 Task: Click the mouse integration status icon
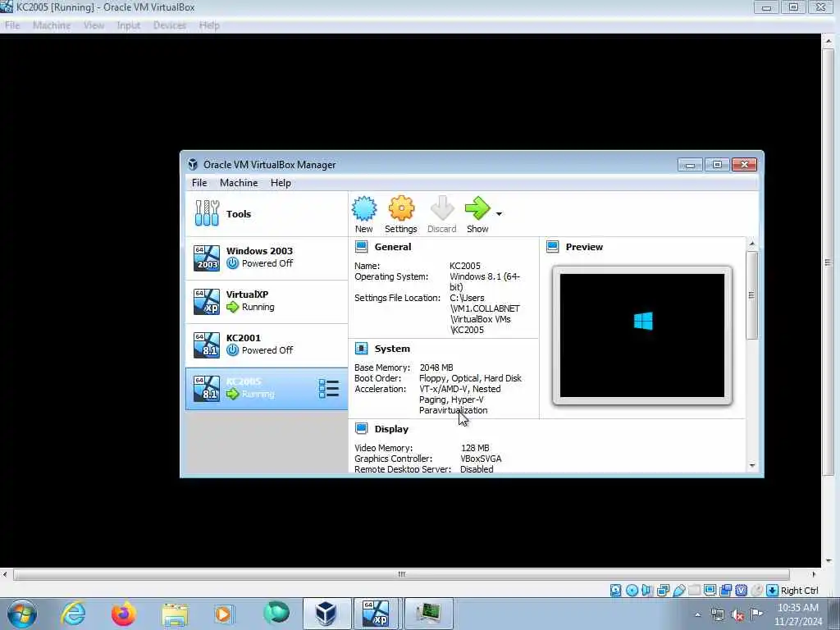756,591
